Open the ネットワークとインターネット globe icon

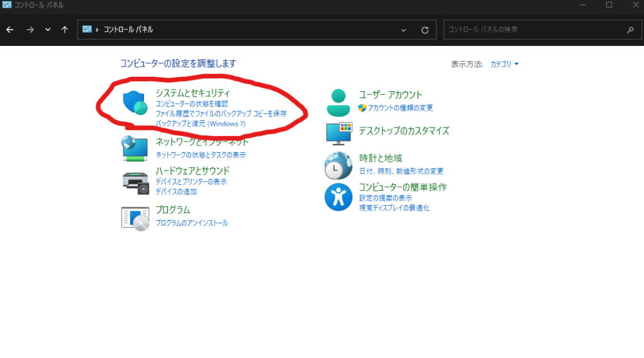[x=135, y=148]
